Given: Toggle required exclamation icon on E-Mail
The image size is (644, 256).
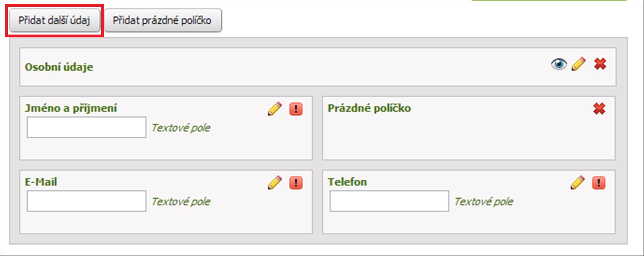Looking at the screenshot, I should pos(296,183).
